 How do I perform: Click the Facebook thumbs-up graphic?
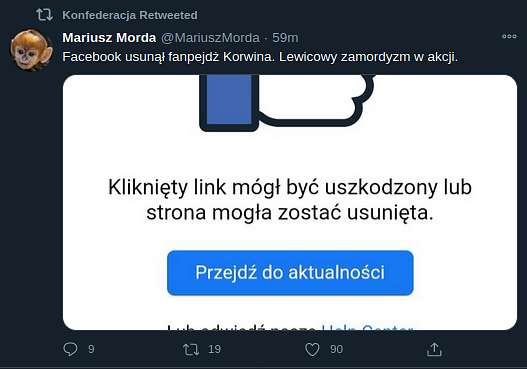287,102
